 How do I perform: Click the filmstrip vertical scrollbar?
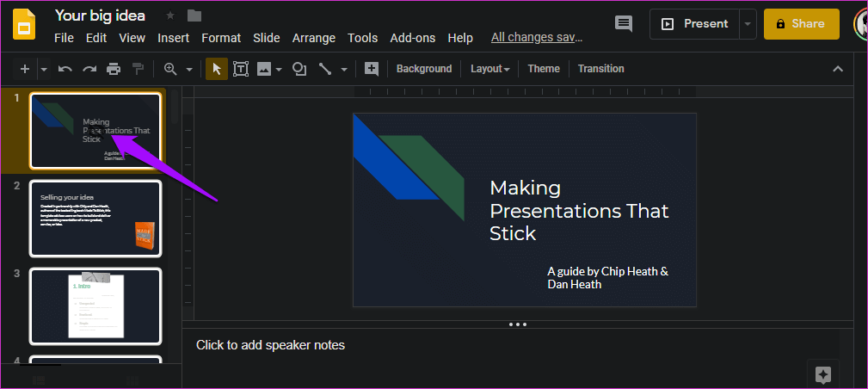(175, 107)
